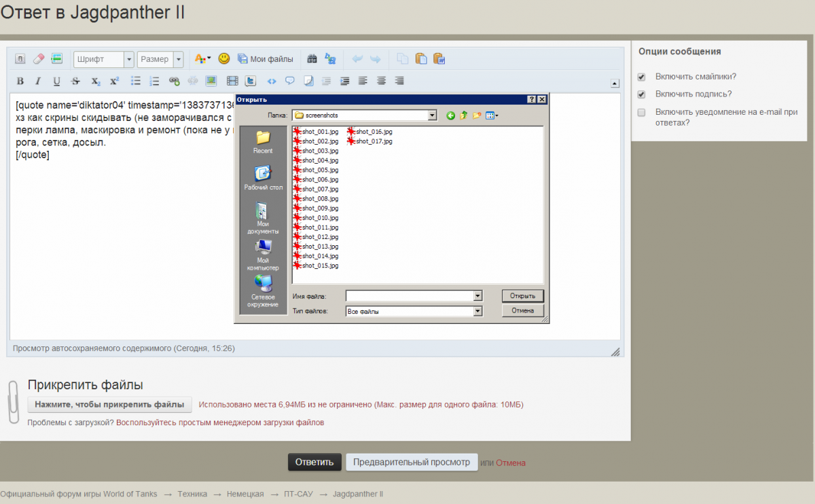Image resolution: width=815 pixels, height=504 pixels.
Task: Expand the Тип файлов dropdown
Action: pos(477,311)
